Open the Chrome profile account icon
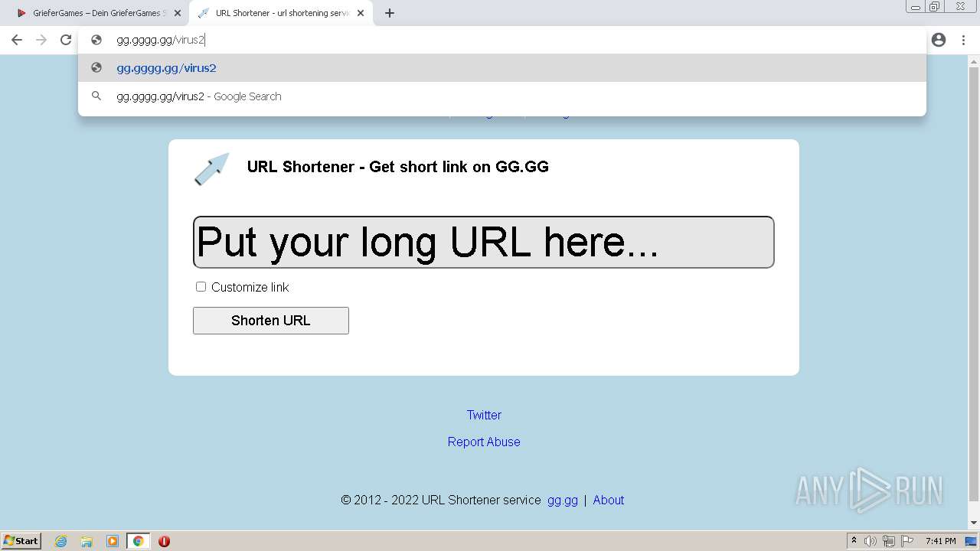The image size is (980, 551). [x=939, y=40]
